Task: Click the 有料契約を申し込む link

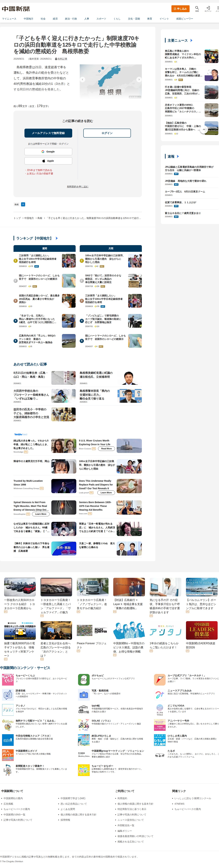Action: [78, 186]
